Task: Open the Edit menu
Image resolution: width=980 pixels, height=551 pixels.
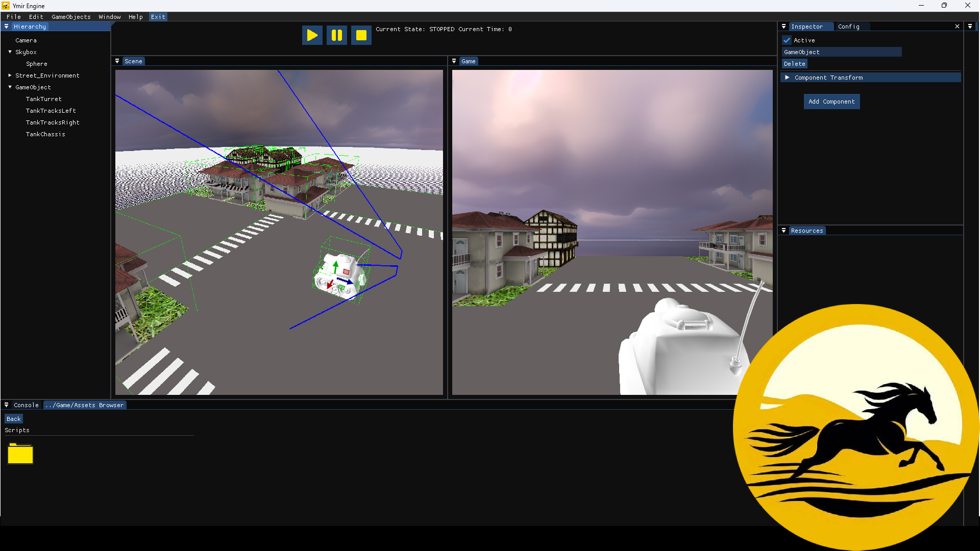Action: [x=36, y=17]
